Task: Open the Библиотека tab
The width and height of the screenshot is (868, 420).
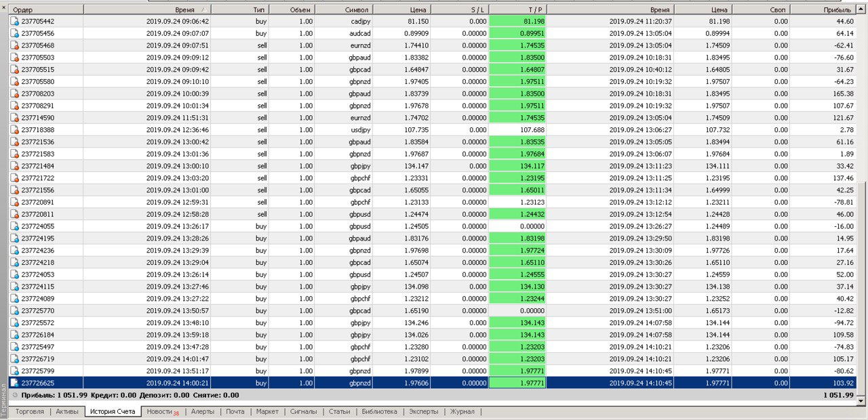Action: pos(380,411)
